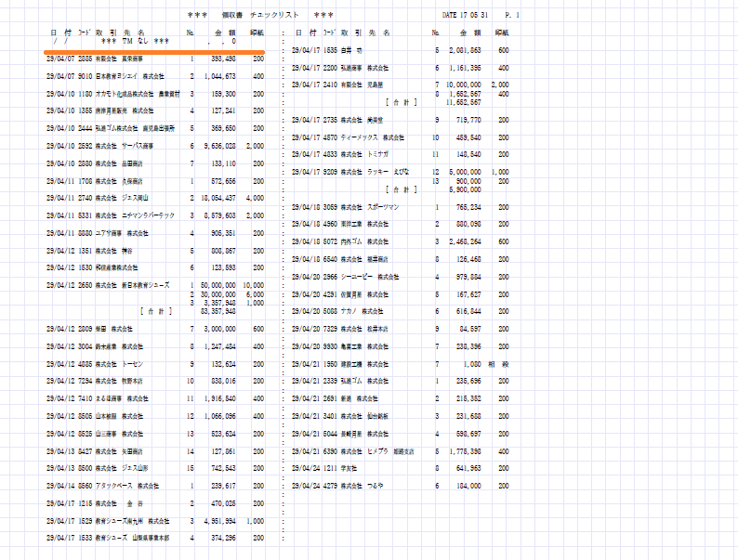The width and height of the screenshot is (738, 560).
Task: Select the subtotal 5,900,000 in right column
Action: [x=464, y=189]
